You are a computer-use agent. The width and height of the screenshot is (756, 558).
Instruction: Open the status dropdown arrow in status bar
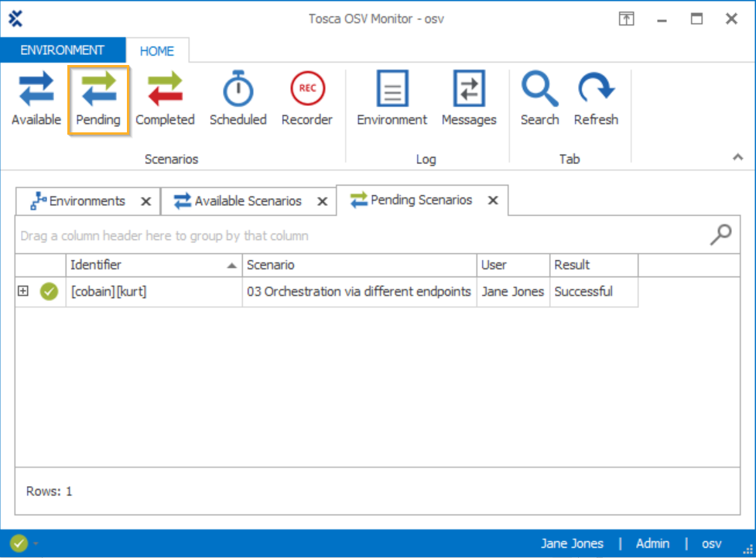click(36, 544)
